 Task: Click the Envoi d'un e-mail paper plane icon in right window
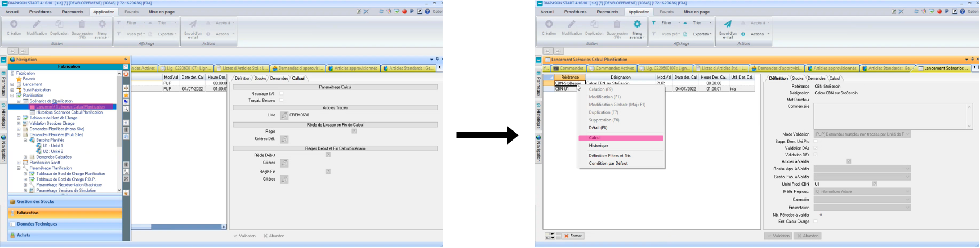pyautogui.click(x=728, y=24)
